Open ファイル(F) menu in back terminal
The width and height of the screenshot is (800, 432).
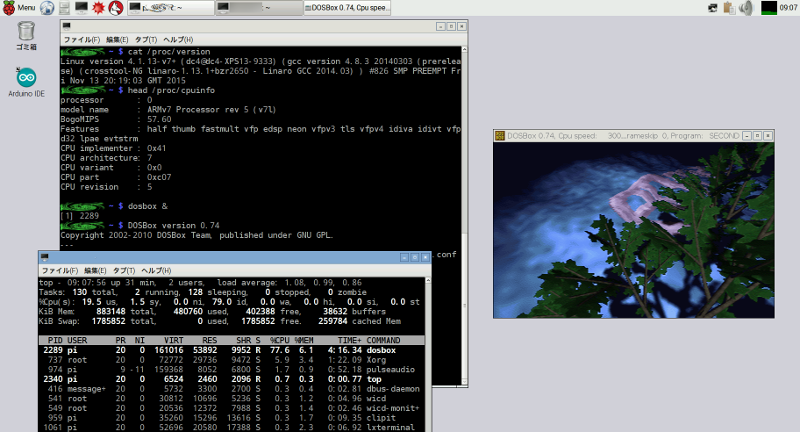coord(81,39)
